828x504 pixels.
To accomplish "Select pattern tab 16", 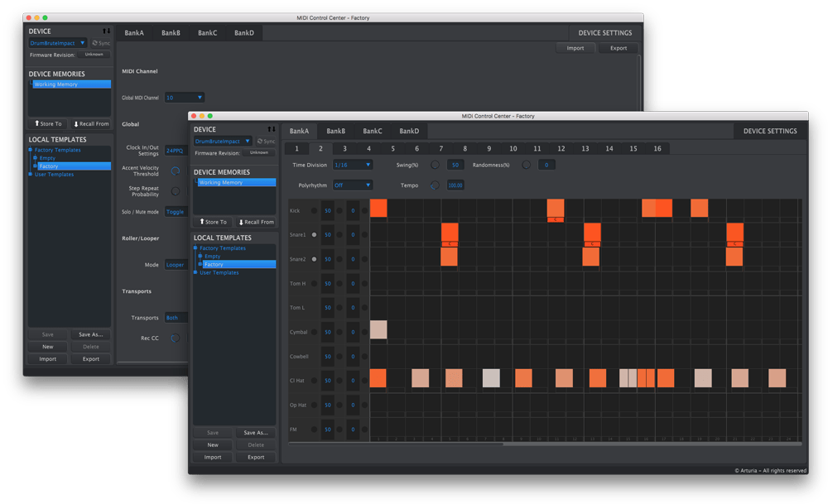I will tap(657, 149).
